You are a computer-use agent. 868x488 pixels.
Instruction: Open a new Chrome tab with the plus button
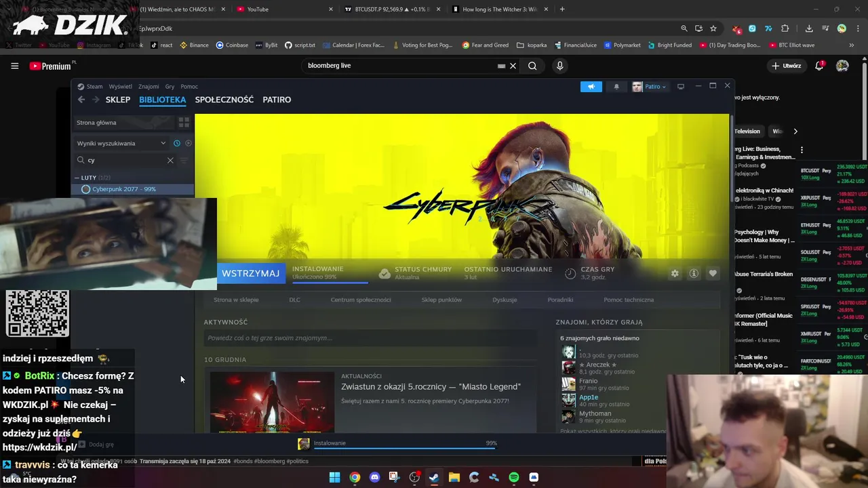[562, 9]
